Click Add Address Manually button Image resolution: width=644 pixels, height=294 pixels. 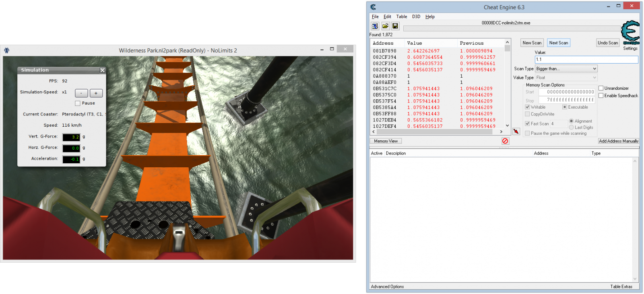tap(619, 141)
